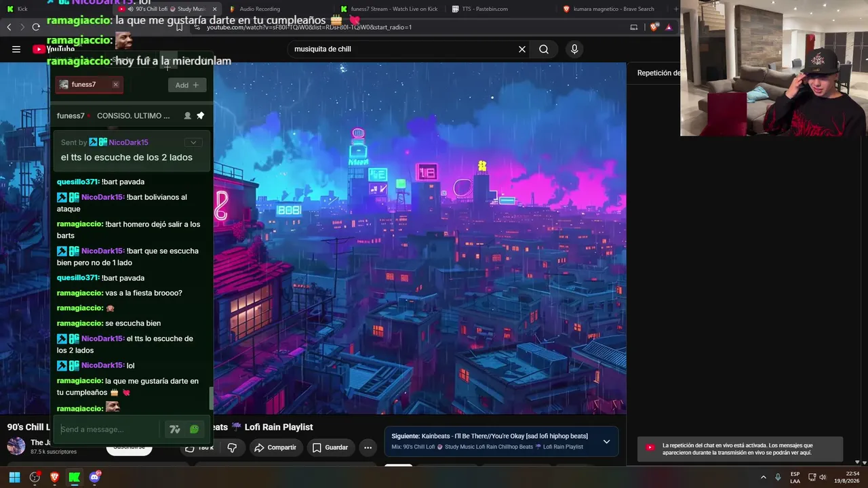
Task: Open the Windows Start menu
Action: [x=14, y=477]
